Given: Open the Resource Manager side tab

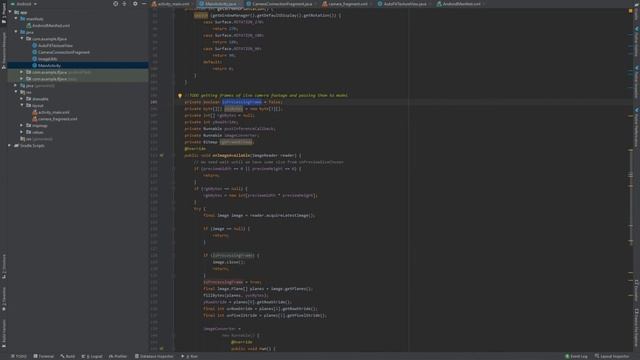Looking at the screenshot, I should coord(4,50).
